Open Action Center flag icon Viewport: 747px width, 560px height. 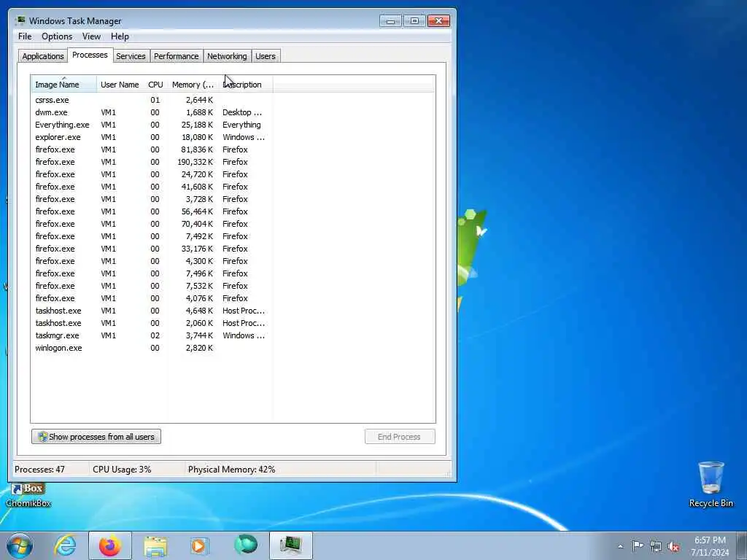click(x=638, y=546)
